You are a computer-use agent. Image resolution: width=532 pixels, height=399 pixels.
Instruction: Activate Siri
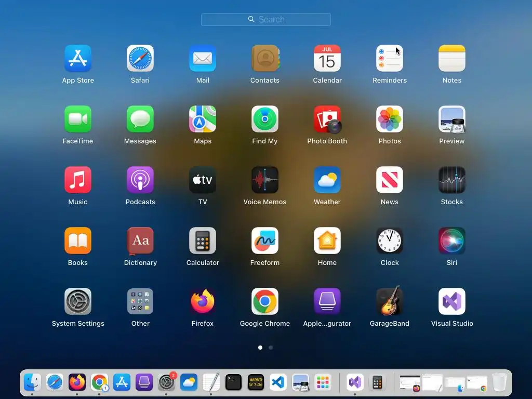452,241
